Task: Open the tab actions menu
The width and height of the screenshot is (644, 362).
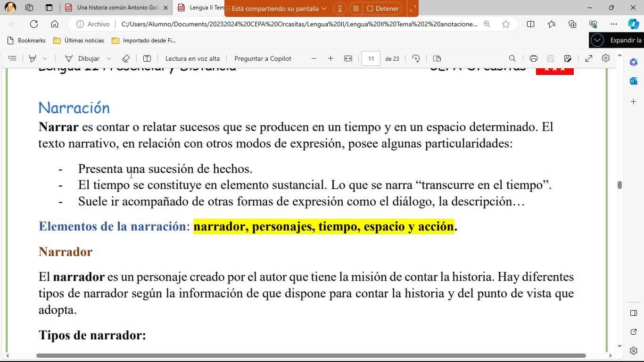Action: [49, 8]
